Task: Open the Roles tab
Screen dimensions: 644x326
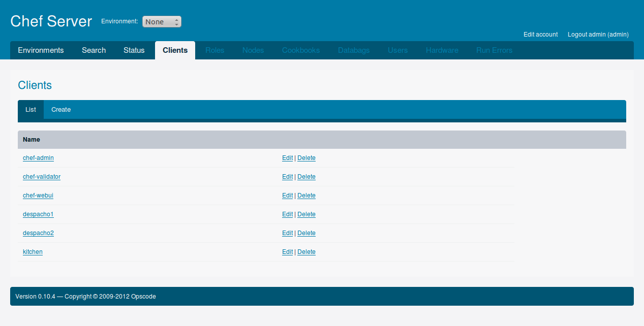Action: pos(215,50)
